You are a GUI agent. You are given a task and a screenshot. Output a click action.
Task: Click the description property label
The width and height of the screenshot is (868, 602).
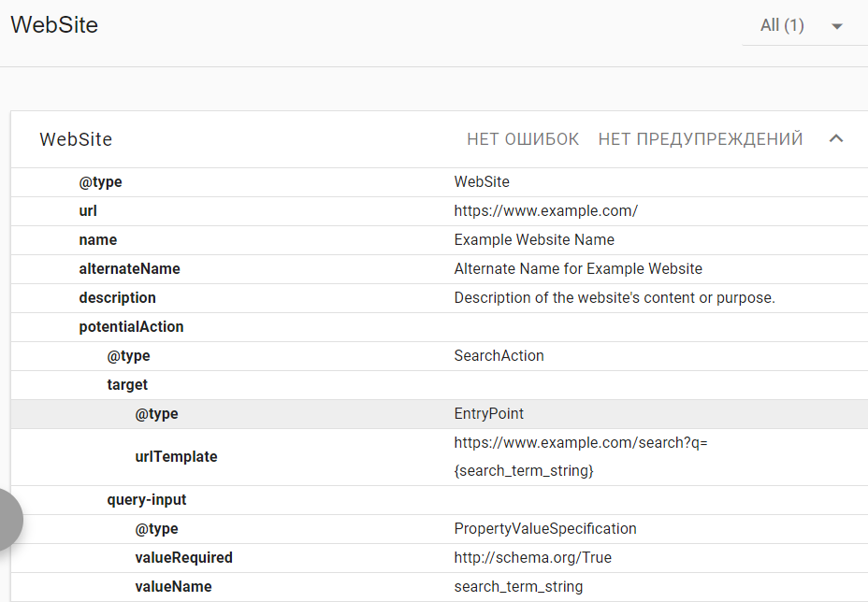117,298
